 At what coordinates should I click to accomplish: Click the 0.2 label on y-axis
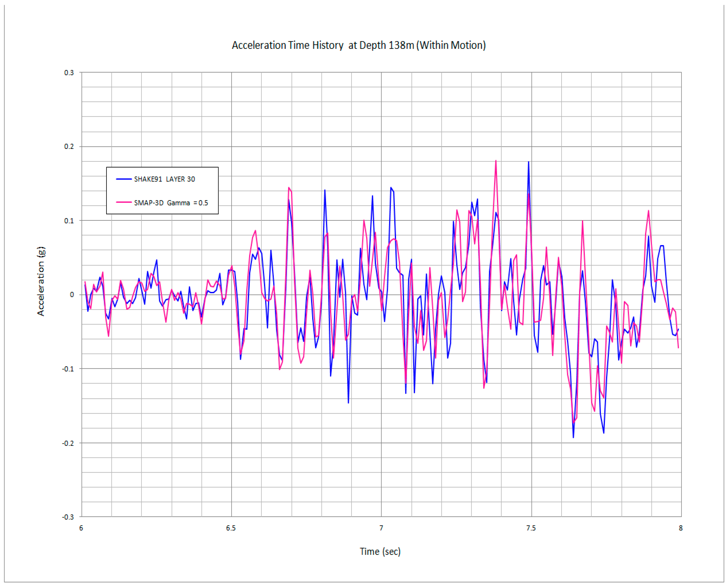(x=69, y=147)
